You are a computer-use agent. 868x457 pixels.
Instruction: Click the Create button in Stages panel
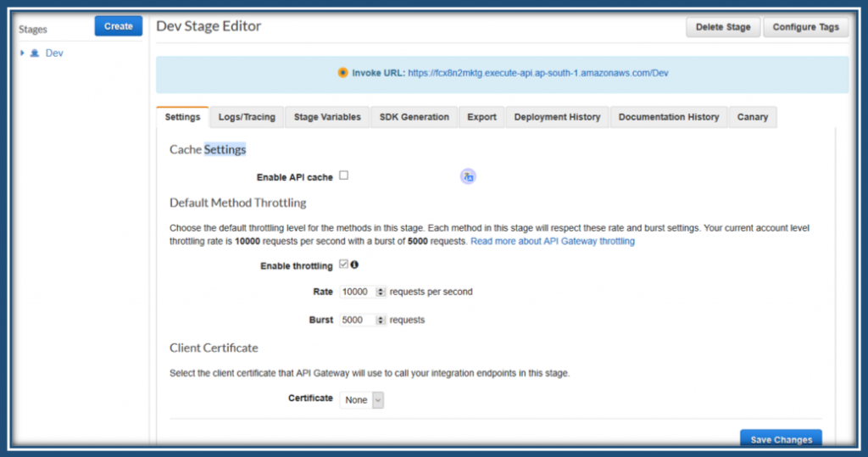coord(118,26)
